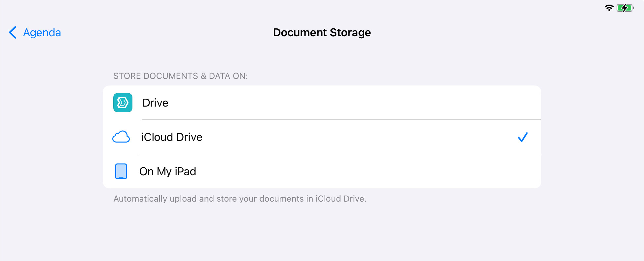The image size is (644, 261).
Task: Click the iPad device icon
Action: [x=121, y=171]
